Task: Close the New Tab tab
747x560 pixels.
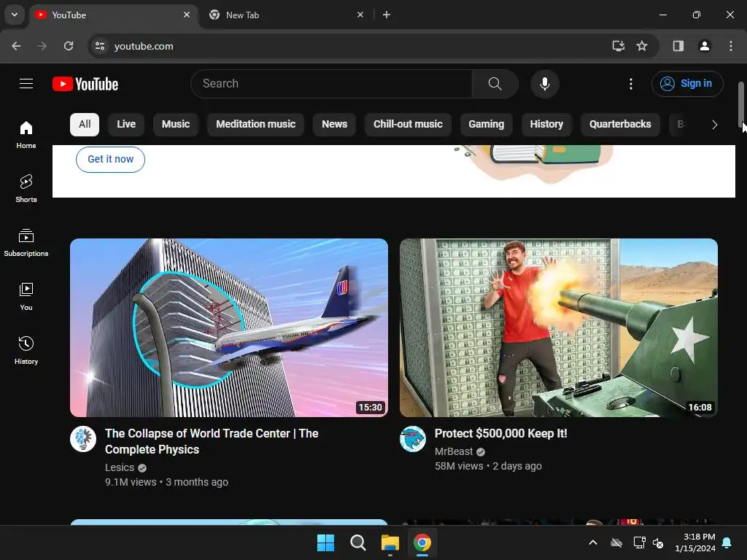Action: 360,15
